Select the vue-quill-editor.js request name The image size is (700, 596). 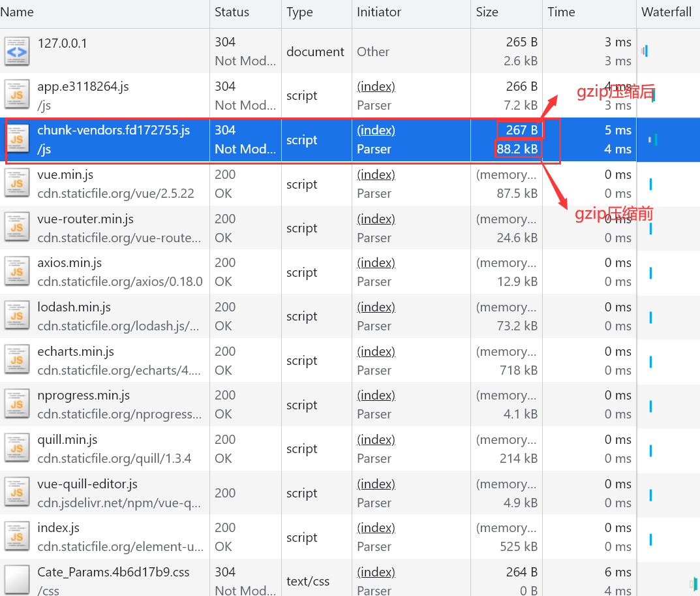point(87,484)
